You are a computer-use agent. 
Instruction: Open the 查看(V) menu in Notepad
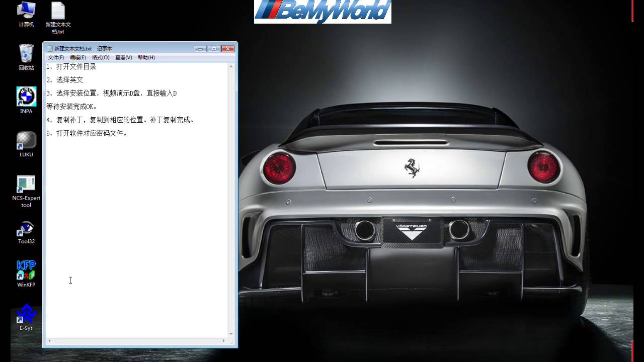pyautogui.click(x=123, y=58)
